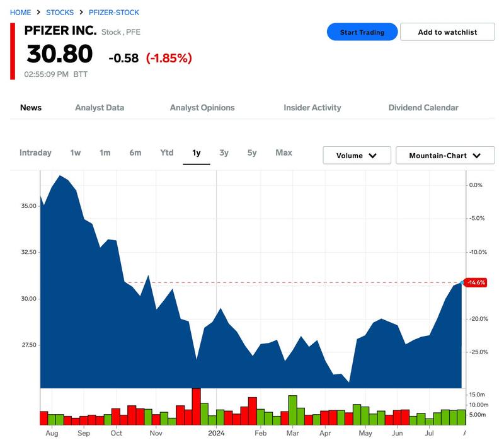Click Add to watchlist button
504x445 pixels.
click(x=447, y=32)
